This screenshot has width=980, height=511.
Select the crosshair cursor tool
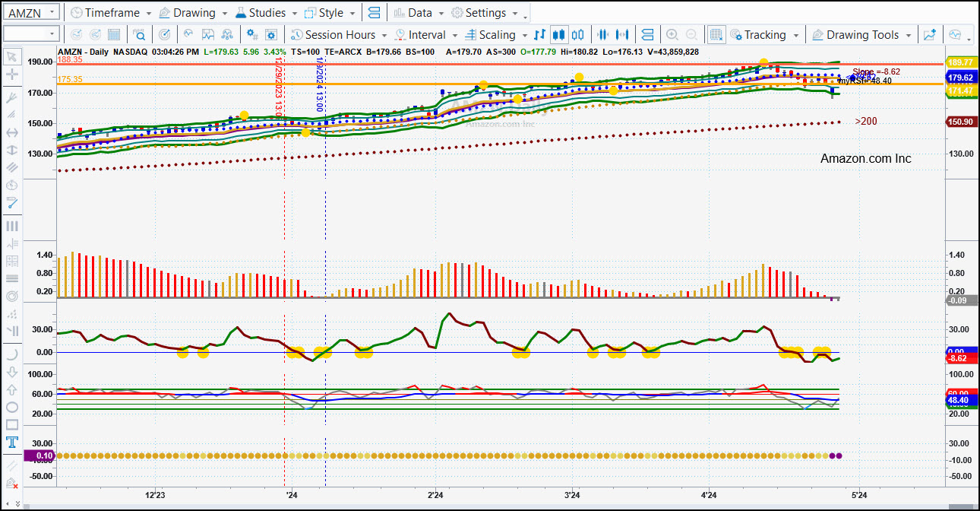[x=11, y=75]
